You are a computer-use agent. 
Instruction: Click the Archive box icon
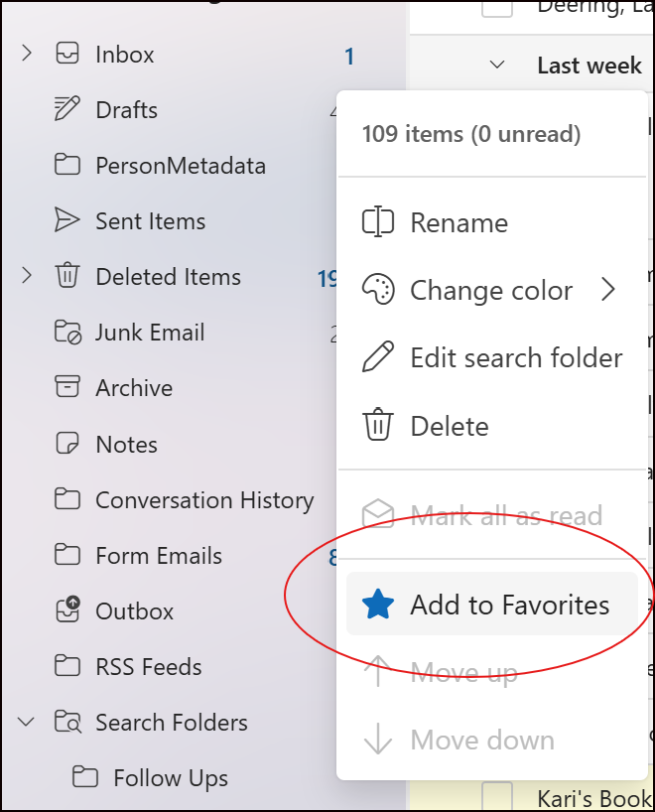coord(67,388)
